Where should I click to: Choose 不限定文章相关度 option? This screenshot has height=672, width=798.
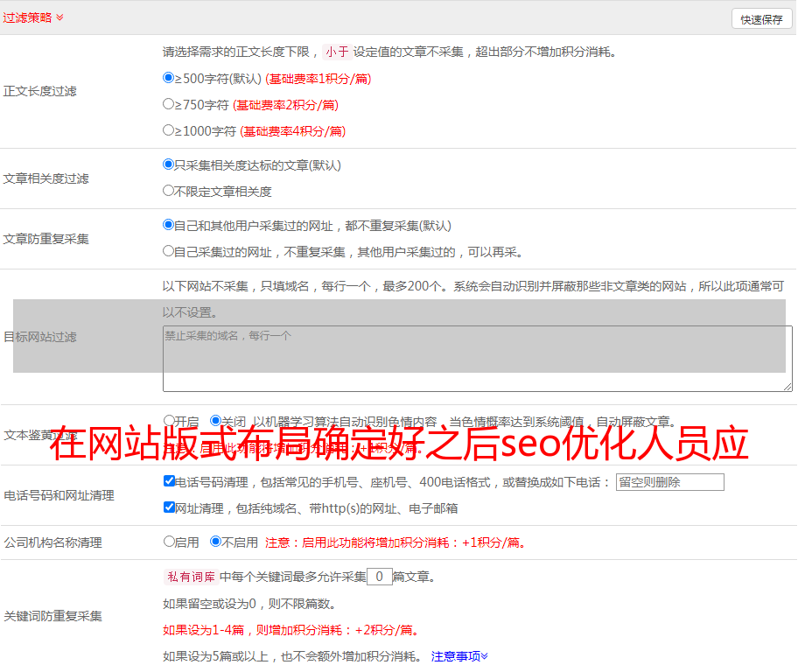(x=169, y=191)
